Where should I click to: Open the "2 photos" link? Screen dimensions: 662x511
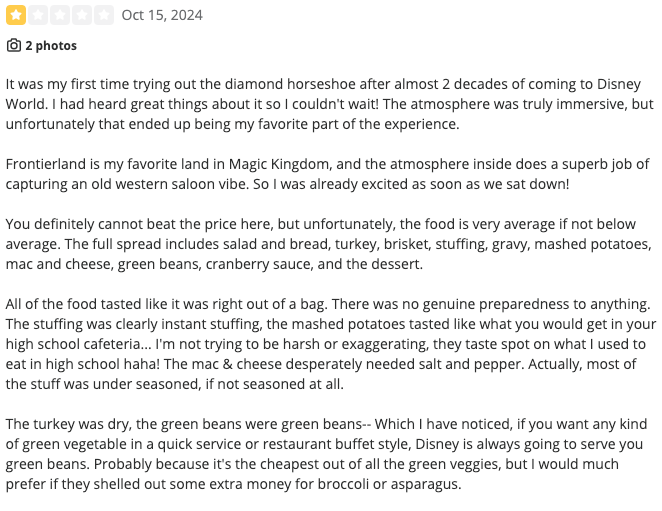click(50, 46)
